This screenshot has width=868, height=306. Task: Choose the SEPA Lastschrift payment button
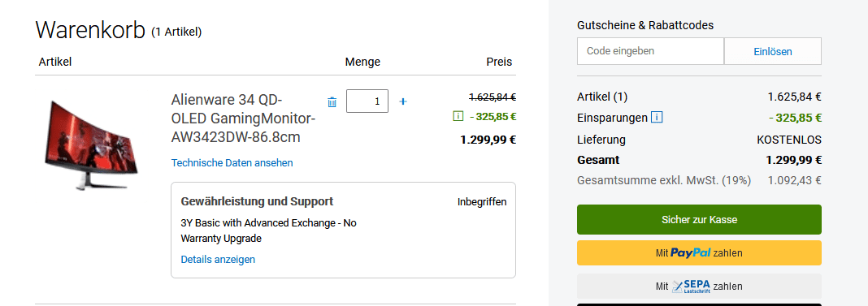click(x=699, y=286)
